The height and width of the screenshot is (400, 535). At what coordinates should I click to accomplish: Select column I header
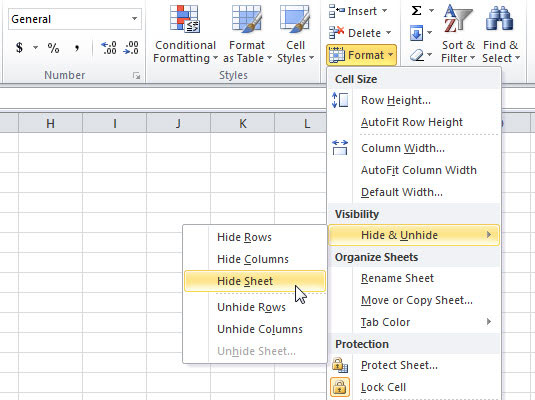click(115, 123)
